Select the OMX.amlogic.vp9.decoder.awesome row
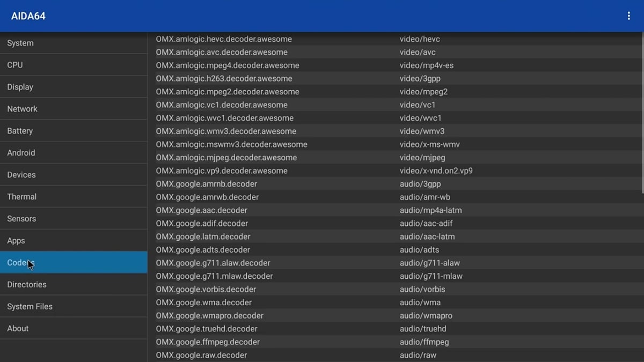 222,171
